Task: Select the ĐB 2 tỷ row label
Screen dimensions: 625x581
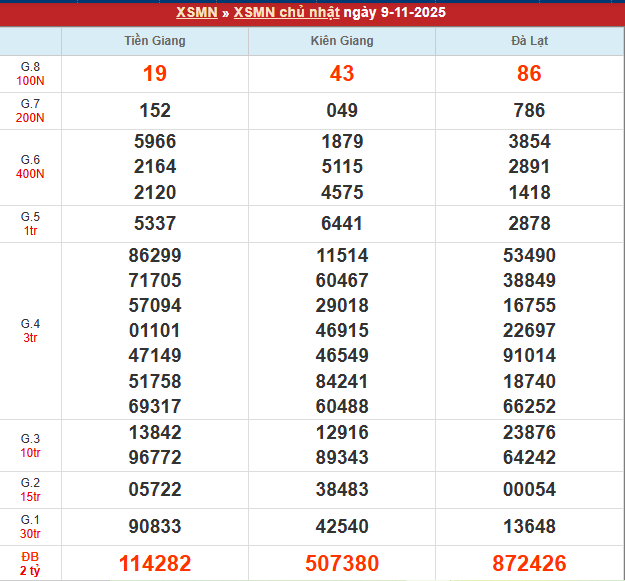Action: (30, 563)
